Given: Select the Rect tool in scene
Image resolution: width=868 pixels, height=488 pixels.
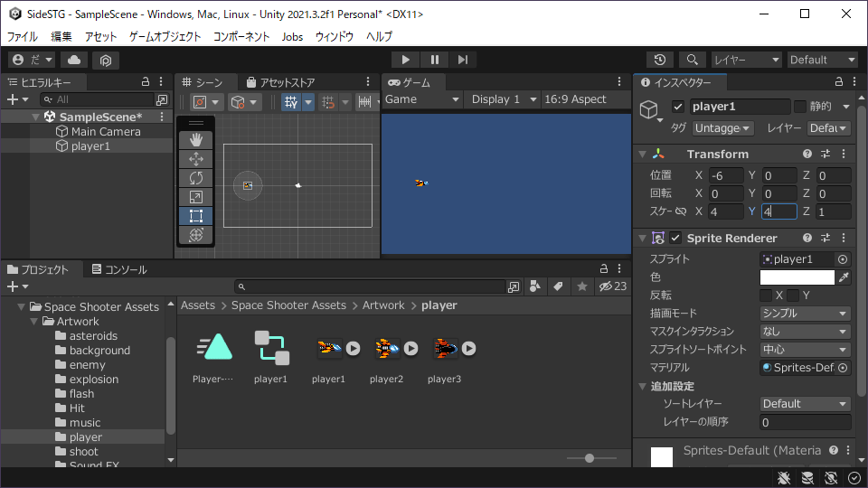Looking at the screenshot, I should (196, 216).
